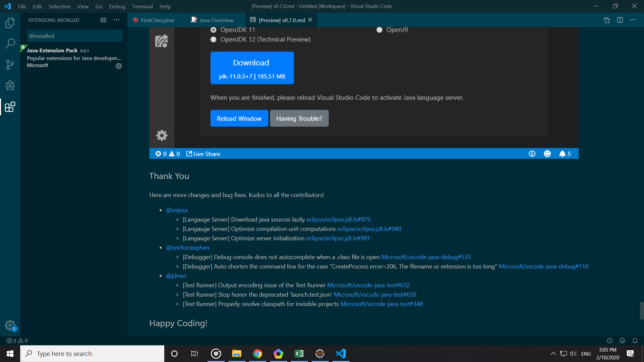The width and height of the screenshot is (644, 362).
Task: Open @snjeza contributor link
Action: click(x=177, y=210)
